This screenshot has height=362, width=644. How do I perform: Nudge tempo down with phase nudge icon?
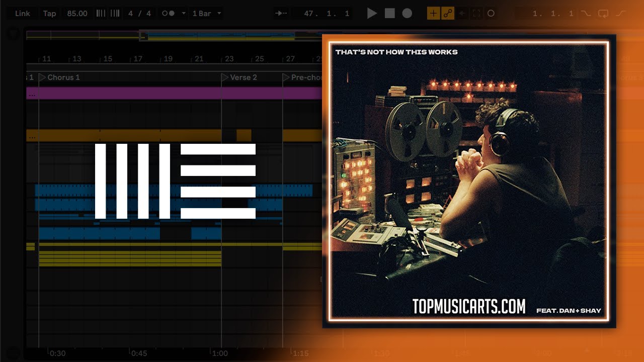coord(101,14)
